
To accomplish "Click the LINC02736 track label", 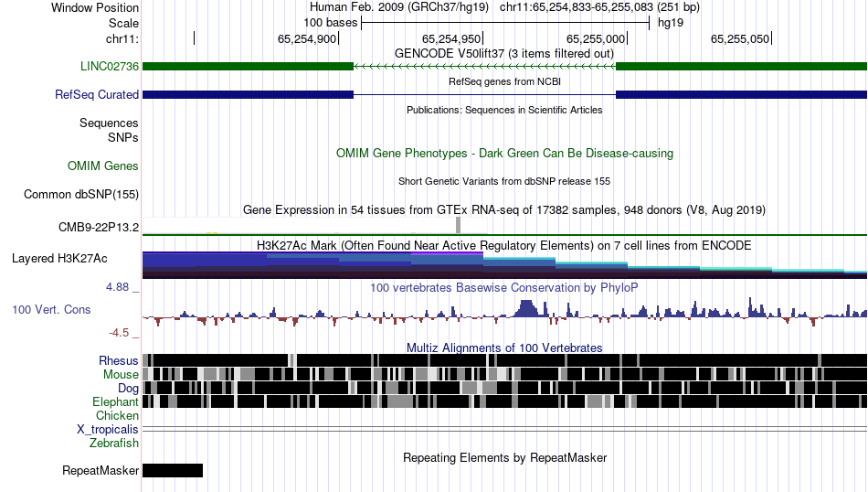I will (110, 67).
